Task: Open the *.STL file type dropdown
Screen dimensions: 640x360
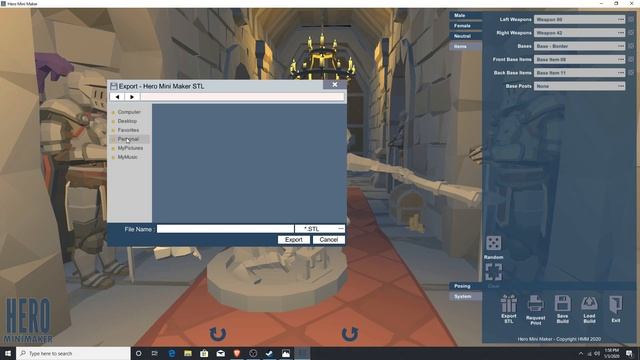Action: pyautogui.click(x=320, y=229)
